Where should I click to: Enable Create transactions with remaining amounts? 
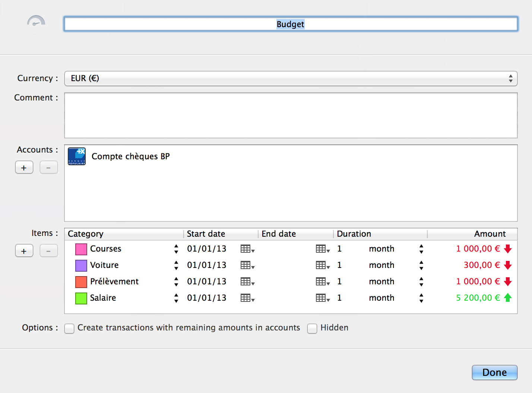tap(69, 328)
